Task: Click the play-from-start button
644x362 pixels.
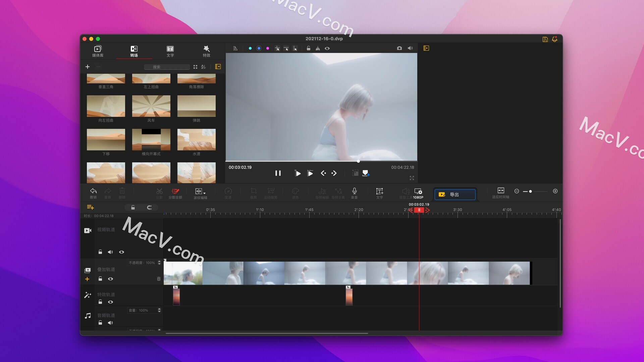Action: [298, 173]
